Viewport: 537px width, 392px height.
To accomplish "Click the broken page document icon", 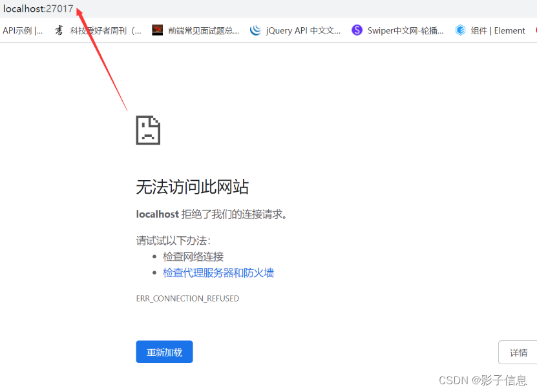I will pos(147,130).
